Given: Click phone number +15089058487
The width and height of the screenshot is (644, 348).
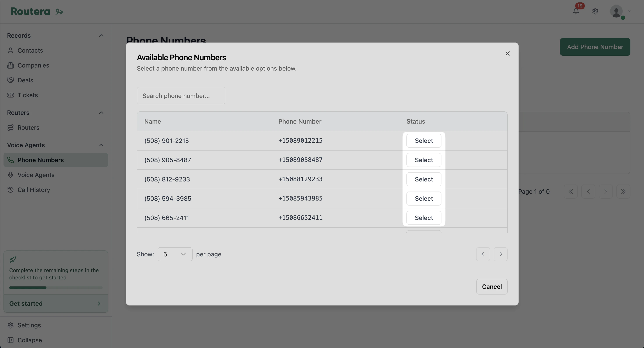Looking at the screenshot, I should click(300, 160).
